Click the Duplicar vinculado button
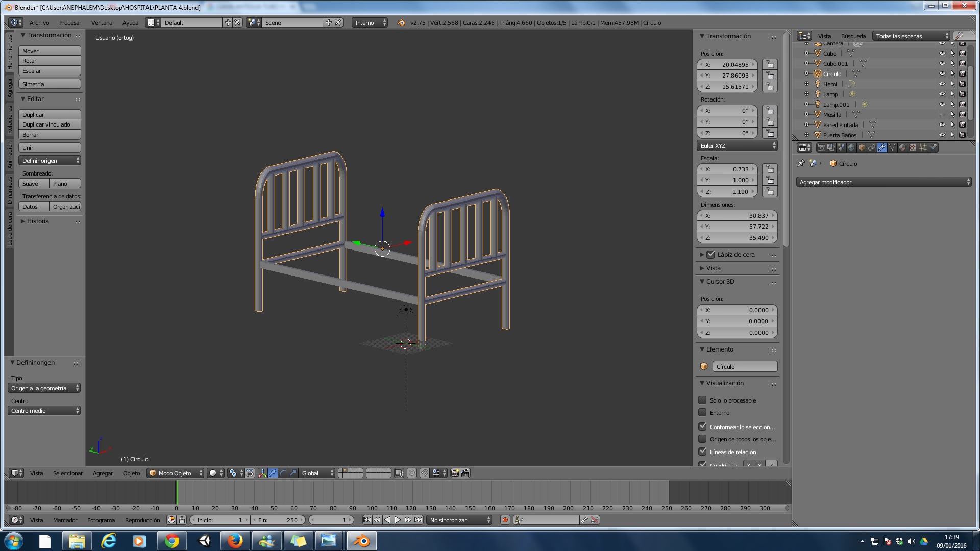Viewport: 980px width, 551px height. point(50,124)
